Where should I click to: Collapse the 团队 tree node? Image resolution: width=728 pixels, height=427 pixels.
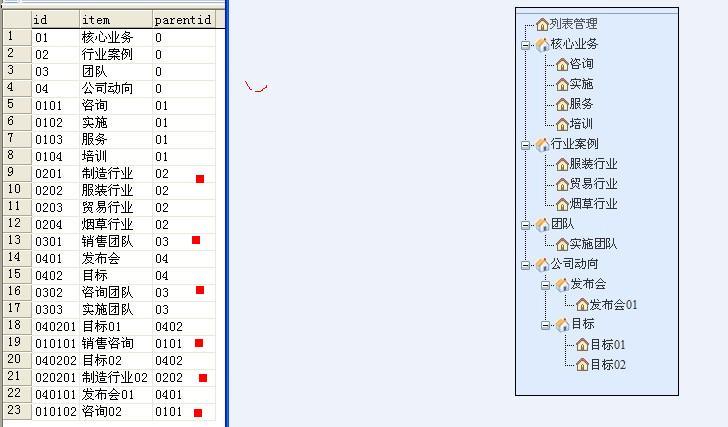click(x=525, y=225)
